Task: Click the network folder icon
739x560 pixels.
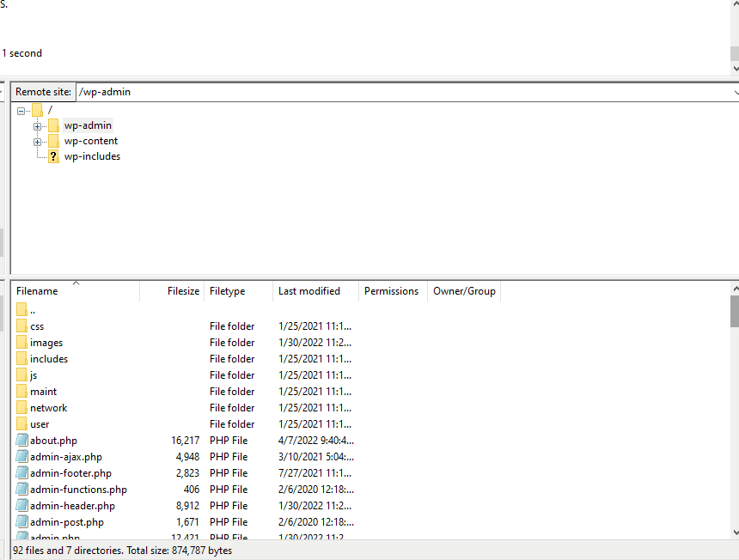Action: 21,408
